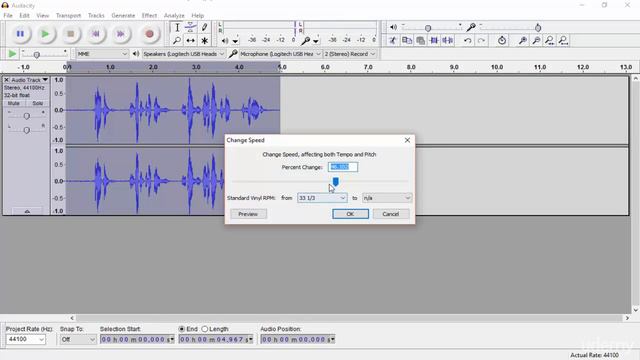
Task: Click the playback volume slider knob
Action: pos(428,28)
